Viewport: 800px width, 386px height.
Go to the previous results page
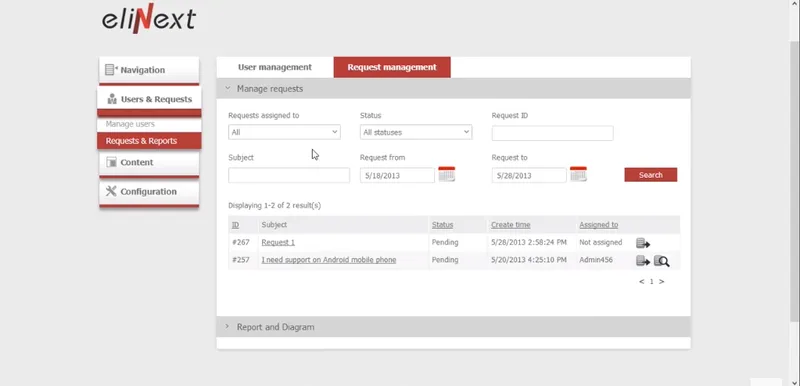[x=641, y=281]
